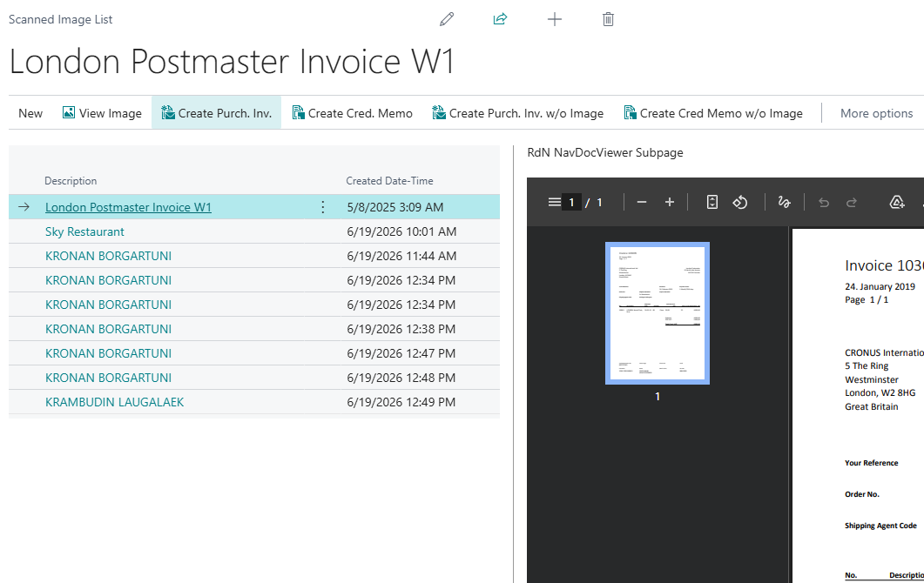
Task: Open View Image action
Action: (x=102, y=113)
